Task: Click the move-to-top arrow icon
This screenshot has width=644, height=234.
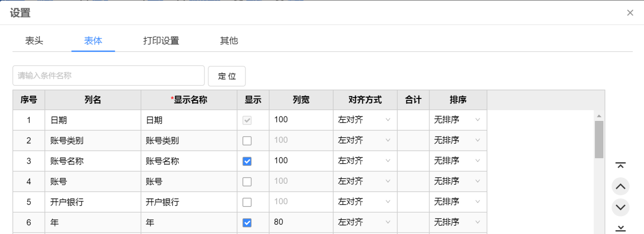Action: pyautogui.click(x=620, y=165)
